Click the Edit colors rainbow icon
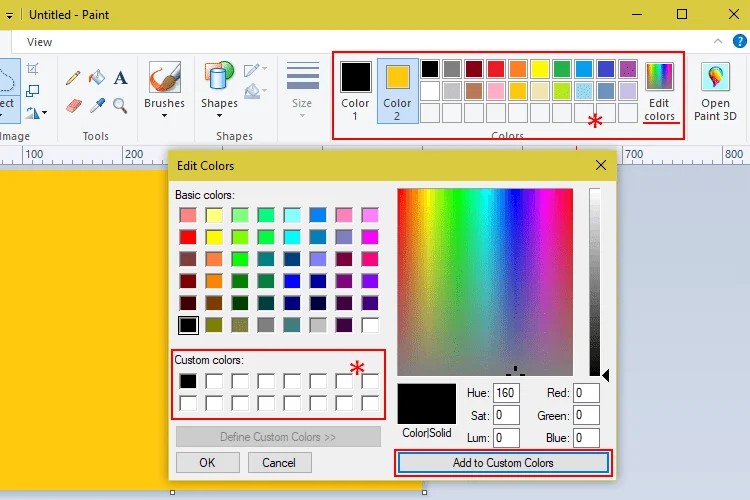The image size is (750, 500). 659,78
